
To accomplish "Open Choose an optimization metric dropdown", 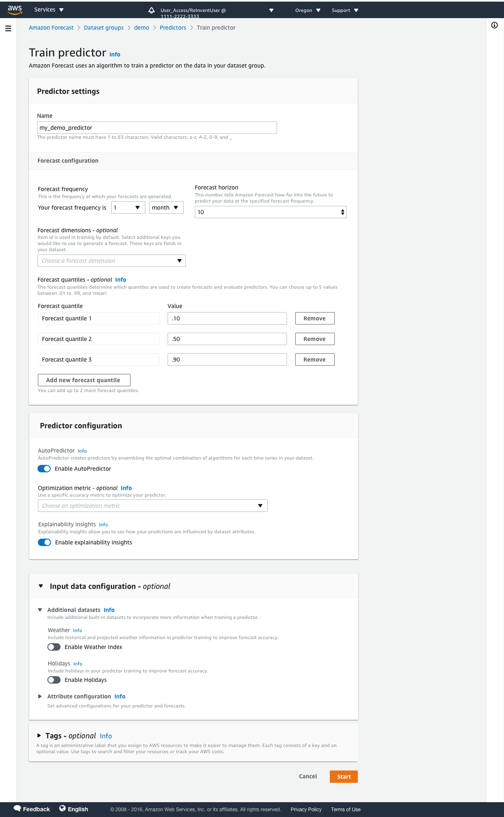I will [153, 506].
